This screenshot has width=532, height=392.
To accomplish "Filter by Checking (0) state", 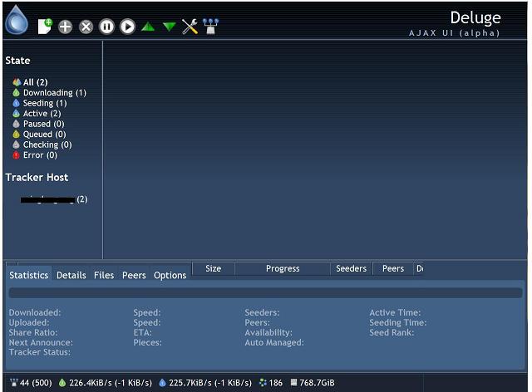I will click(x=42, y=145).
